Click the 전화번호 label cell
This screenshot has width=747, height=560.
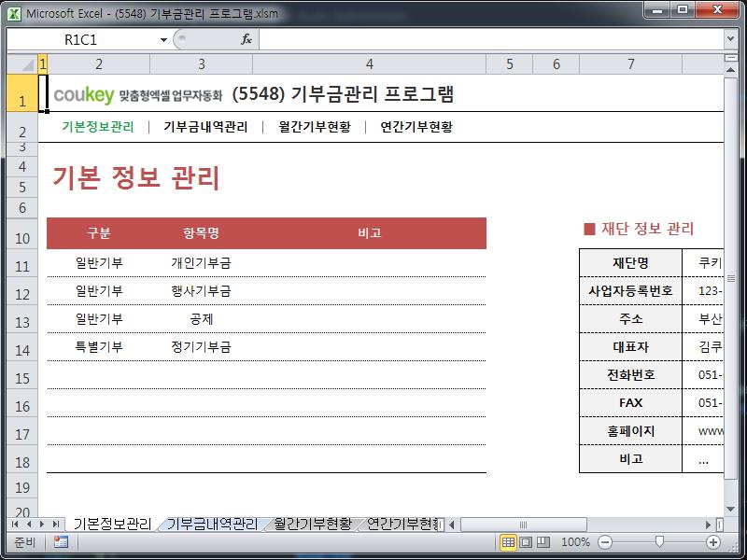pyautogui.click(x=631, y=375)
